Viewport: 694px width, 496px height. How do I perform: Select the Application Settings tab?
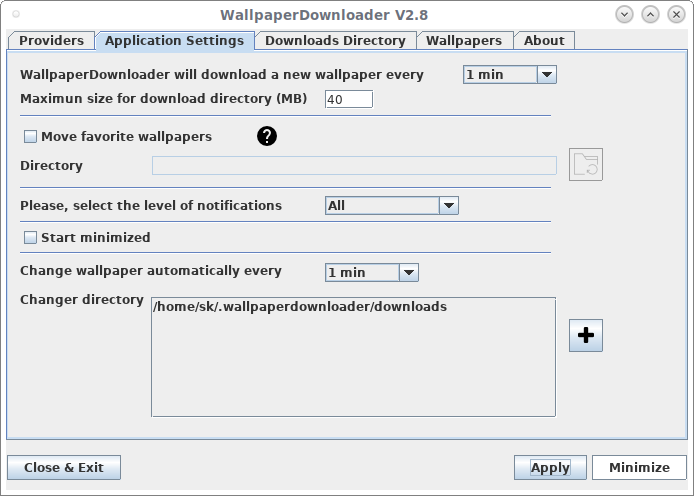174,41
